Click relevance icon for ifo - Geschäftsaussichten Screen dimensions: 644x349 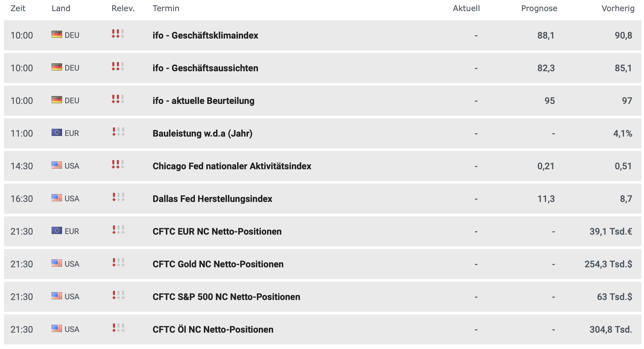pos(118,67)
